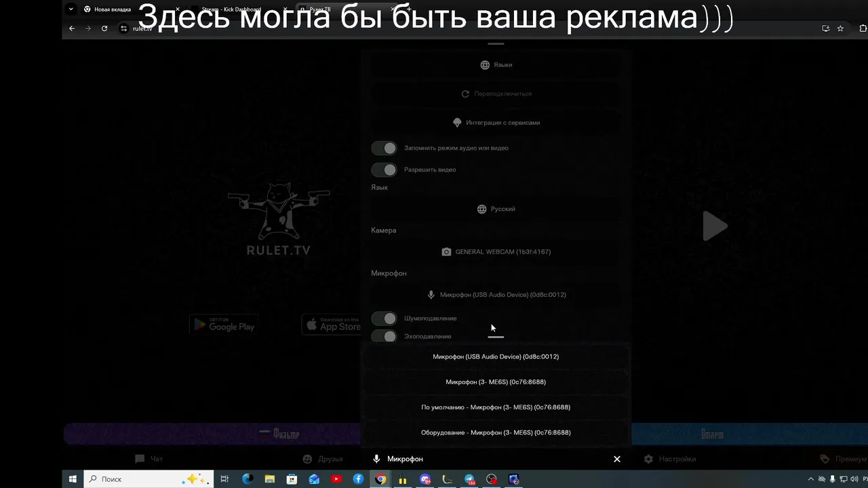Viewport: 868px width, 488px height.
Task: Click the Поиск taskbar search box
Action: click(149, 479)
